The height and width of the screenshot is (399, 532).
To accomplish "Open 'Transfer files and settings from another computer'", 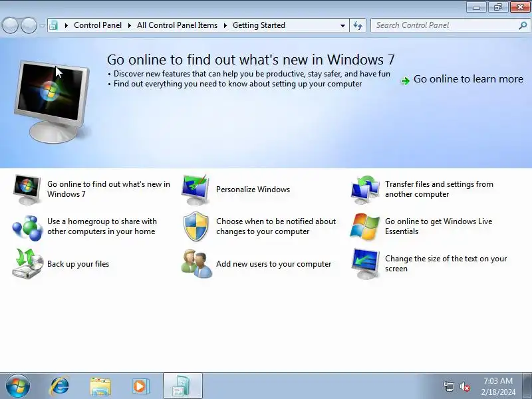I will pos(439,189).
